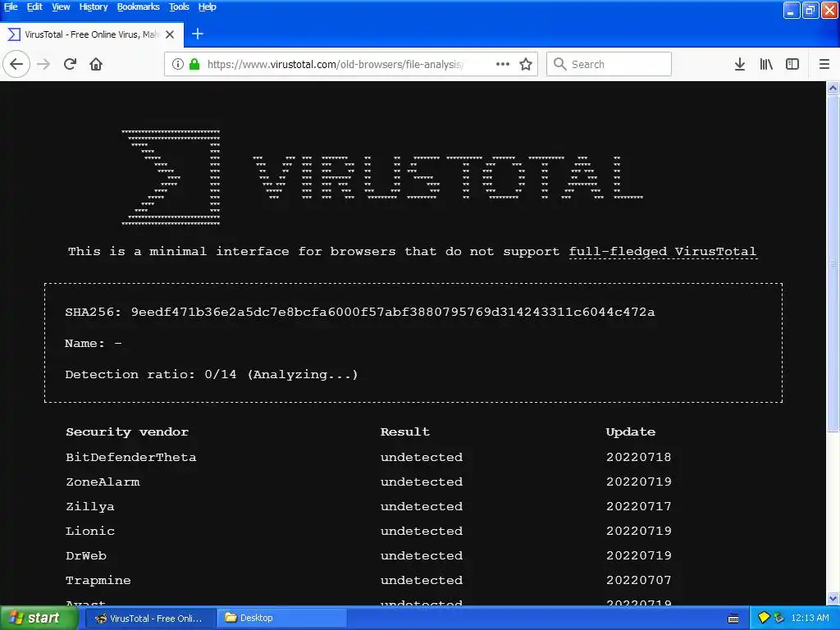Screen dimensions: 840x630
Task: Open the History menu
Action: [x=94, y=7]
